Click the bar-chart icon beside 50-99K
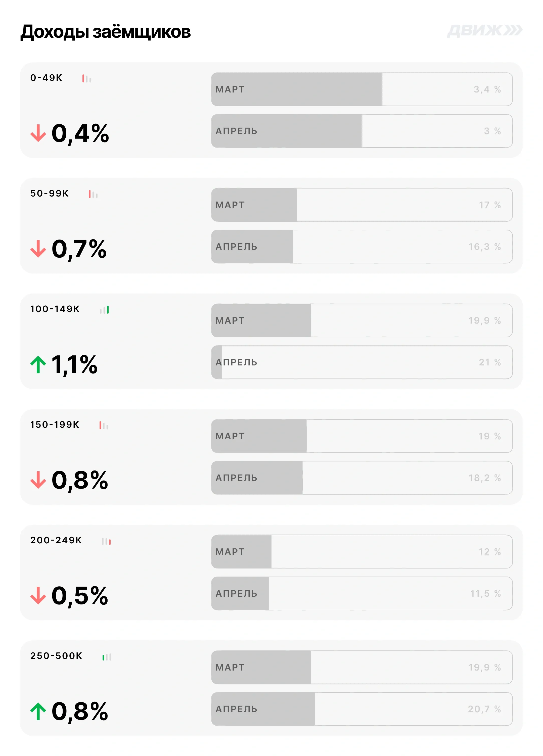This screenshot has width=543, height=756. pyautogui.click(x=93, y=194)
